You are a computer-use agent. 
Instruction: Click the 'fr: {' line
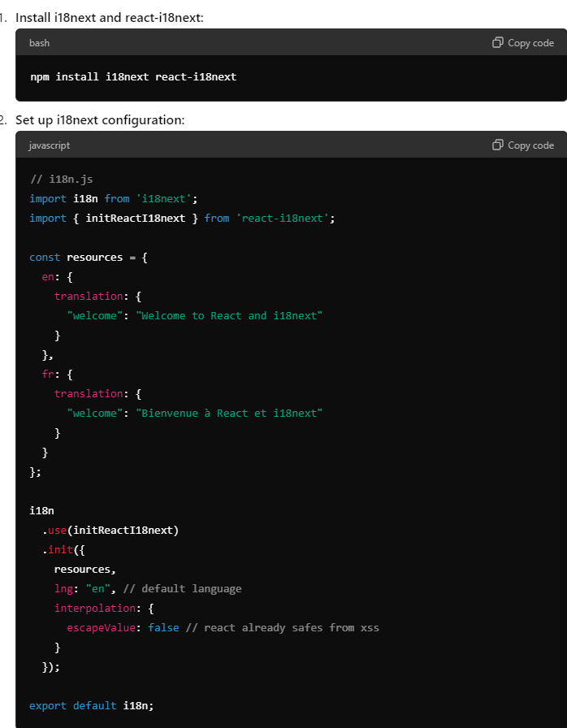(57, 375)
